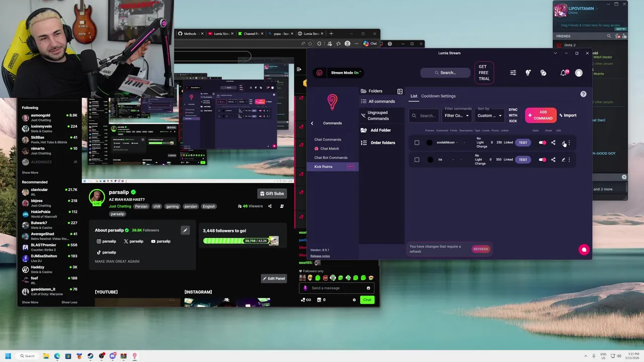Viewport: 644px width, 362px height.
Task: Click Order folders
Action: click(382, 143)
